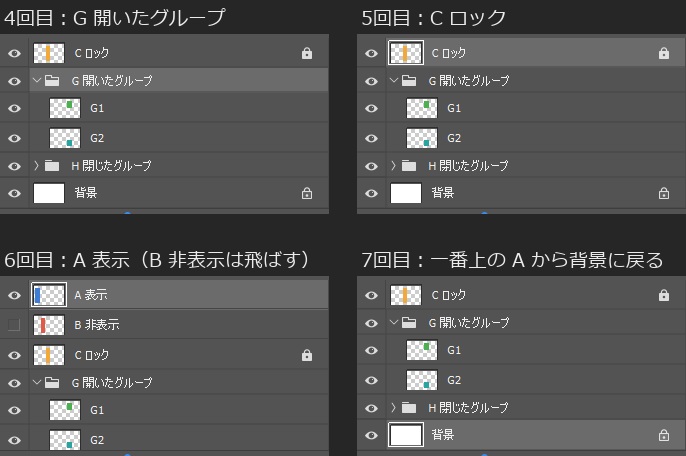The image size is (686, 456).
Task: Click folder icon of G 開いたグループ in 6回目 panel
Action: coord(52,383)
